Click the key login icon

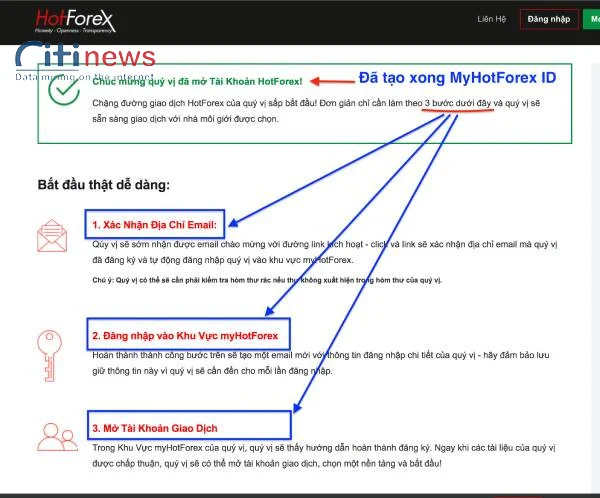point(49,356)
